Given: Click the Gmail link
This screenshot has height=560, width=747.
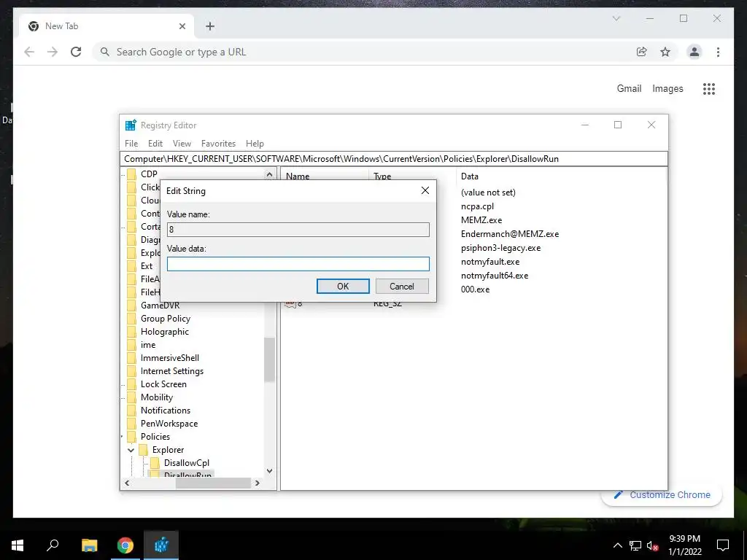Looking at the screenshot, I should click(629, 88).
